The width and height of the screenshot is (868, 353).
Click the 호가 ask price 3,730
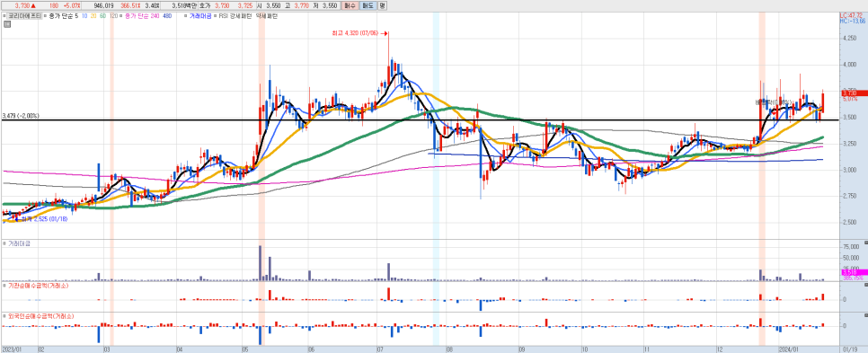[x=221, y=5]
